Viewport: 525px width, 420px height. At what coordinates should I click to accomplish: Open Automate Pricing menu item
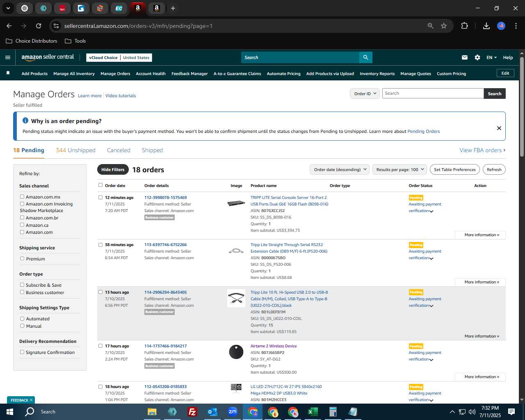[283, 74]
